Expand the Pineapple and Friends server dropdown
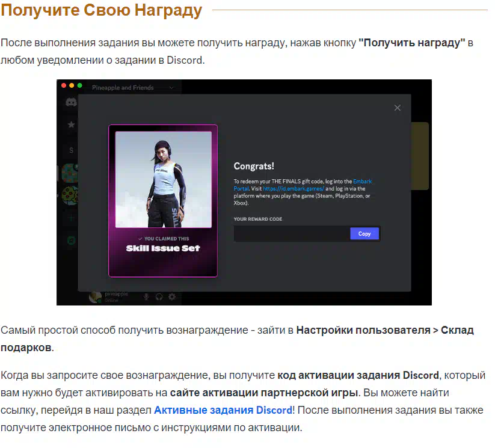Screen dimensions: 495x448 pyautogui.click(x=171, y=88)
